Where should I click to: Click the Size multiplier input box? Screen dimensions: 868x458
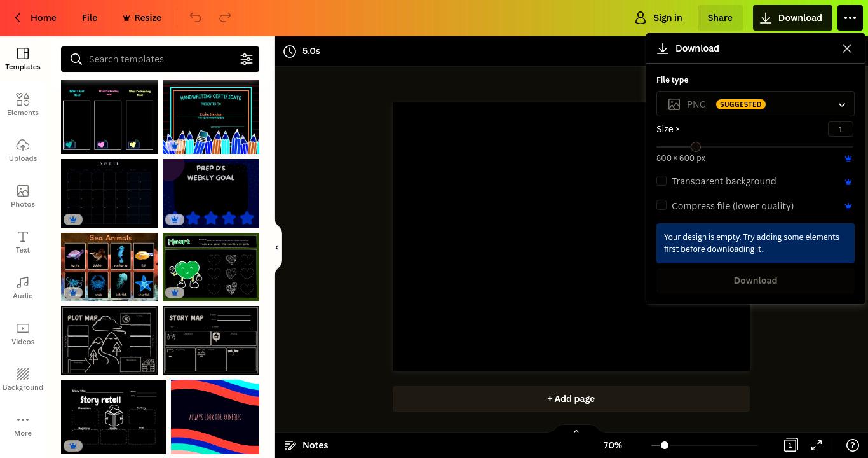click(840, 129)
